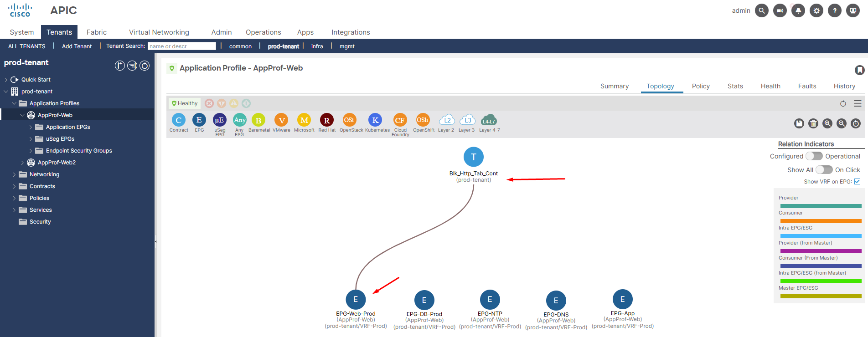868x337 pixels.
Task: Open the settings gear icon in header
Action: [x=816, y=10]
